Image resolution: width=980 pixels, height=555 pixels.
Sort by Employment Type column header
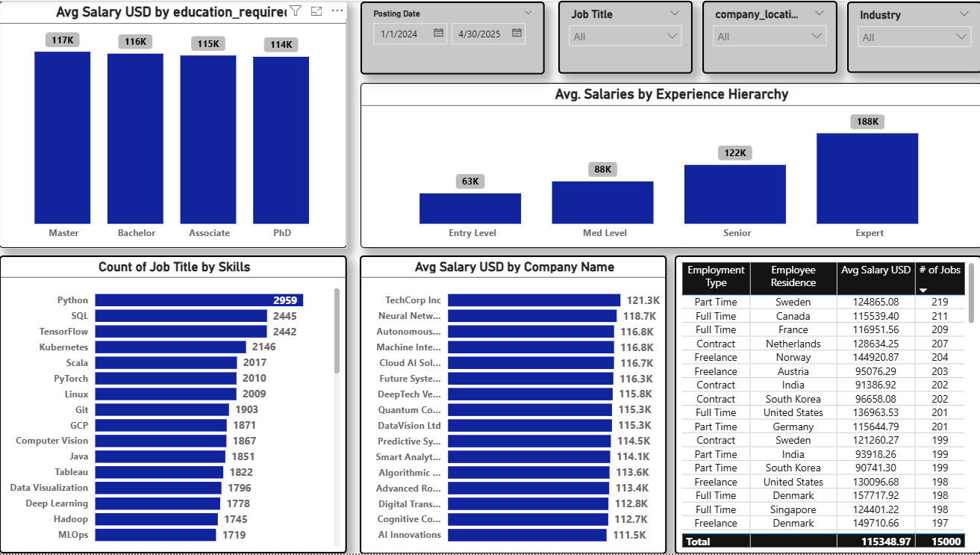716,276
